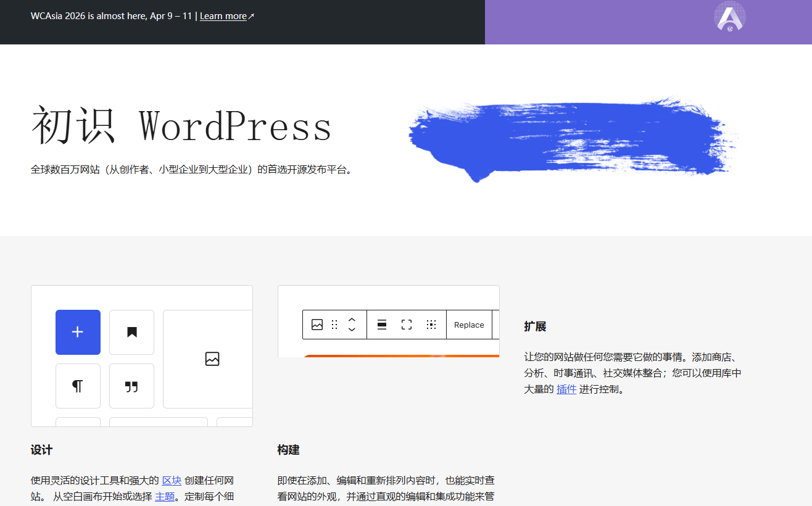Select the paragraph (¶) block icon
Image resolution: width=812 pixels, height=506 pixels.
[x=78, y=386]
